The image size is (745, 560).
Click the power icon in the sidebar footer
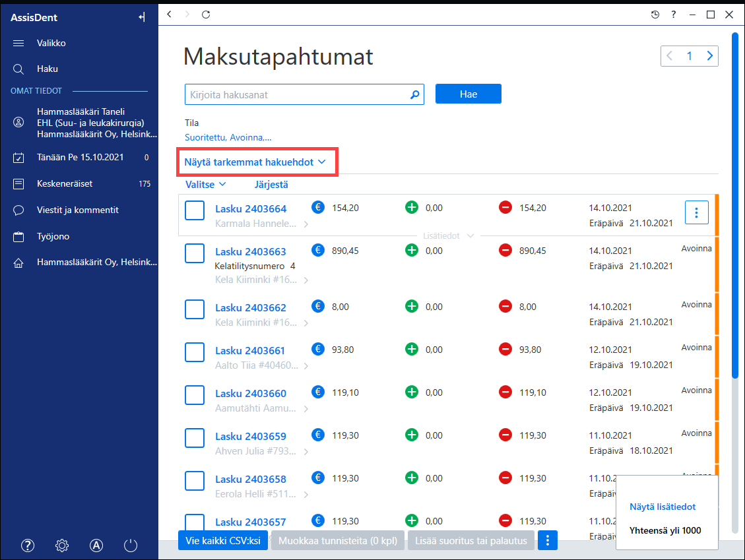click(x=131, y=545)
